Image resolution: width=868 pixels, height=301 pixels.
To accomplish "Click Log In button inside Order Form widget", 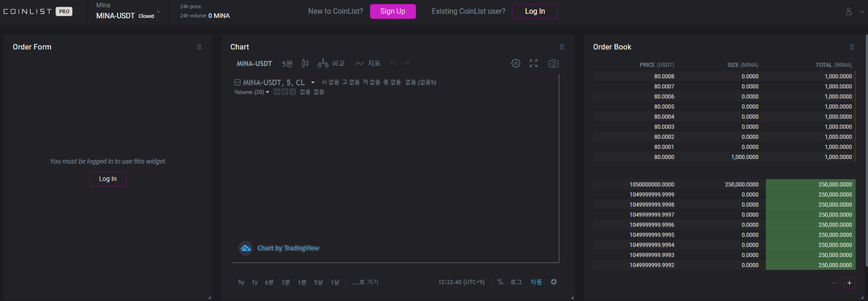I will (x=108, y=179).
